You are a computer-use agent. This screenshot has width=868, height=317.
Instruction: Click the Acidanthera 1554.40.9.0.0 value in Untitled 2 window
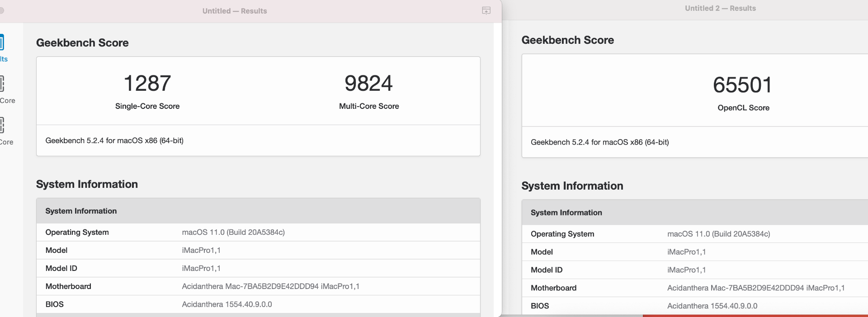click(712, 306)
